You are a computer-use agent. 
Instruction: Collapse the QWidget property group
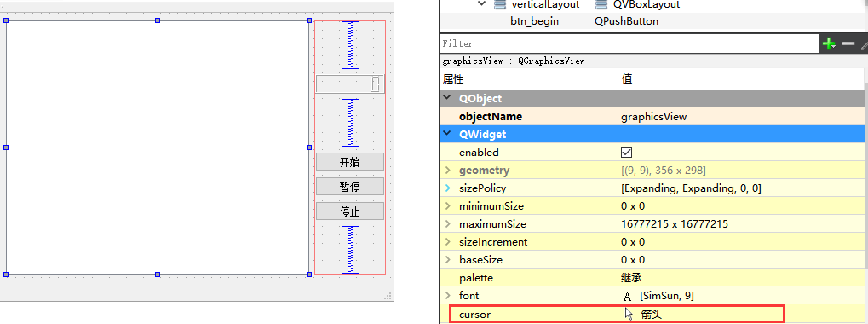click(x=446, y=134)
